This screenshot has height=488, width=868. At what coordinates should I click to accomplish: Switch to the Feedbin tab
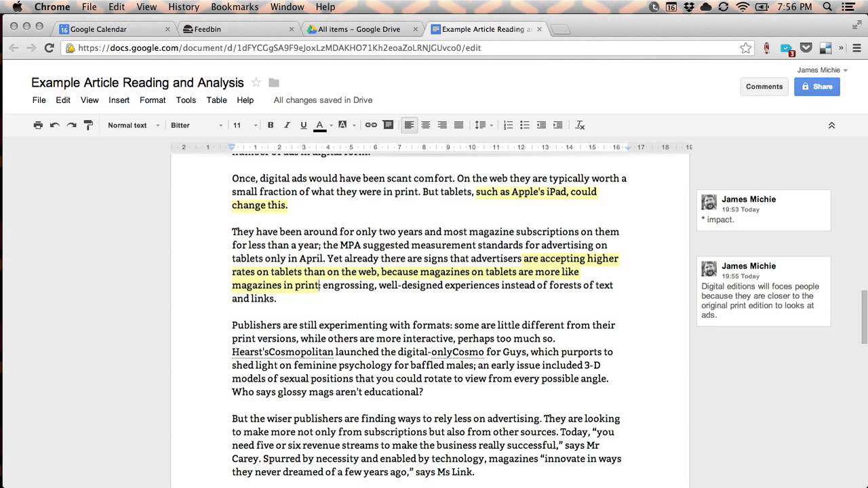[237, 29]
